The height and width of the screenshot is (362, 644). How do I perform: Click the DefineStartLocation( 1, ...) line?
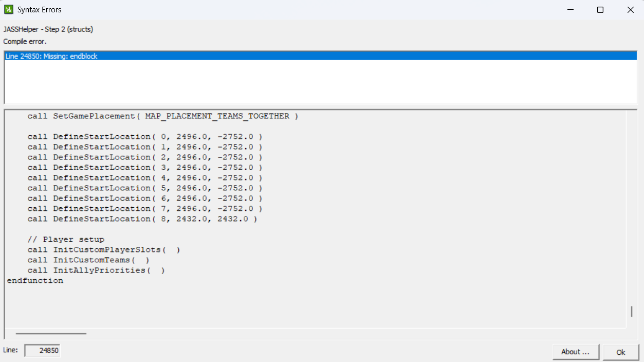pos(145,147)
